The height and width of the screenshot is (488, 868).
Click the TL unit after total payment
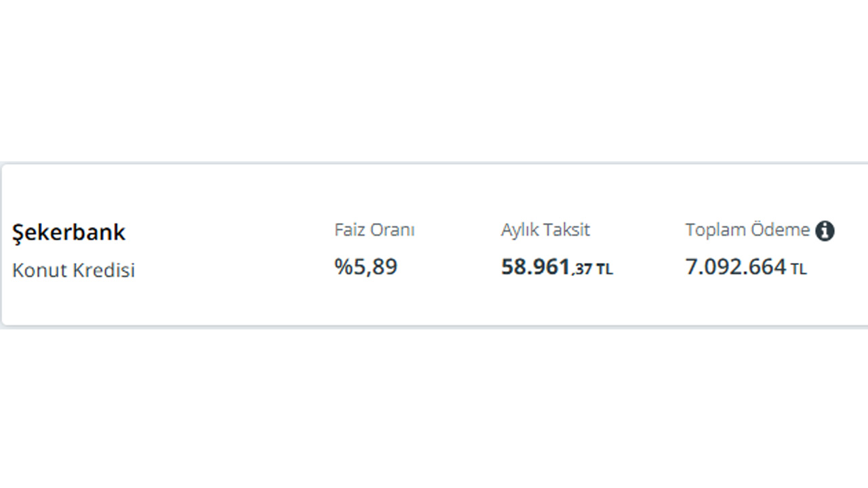[799, 270]
